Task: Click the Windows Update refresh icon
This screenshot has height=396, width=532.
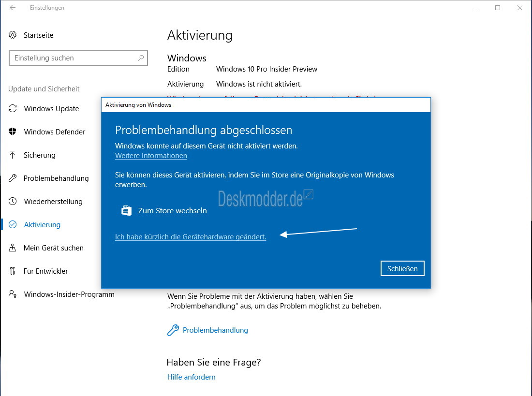Action: point(13,109)
